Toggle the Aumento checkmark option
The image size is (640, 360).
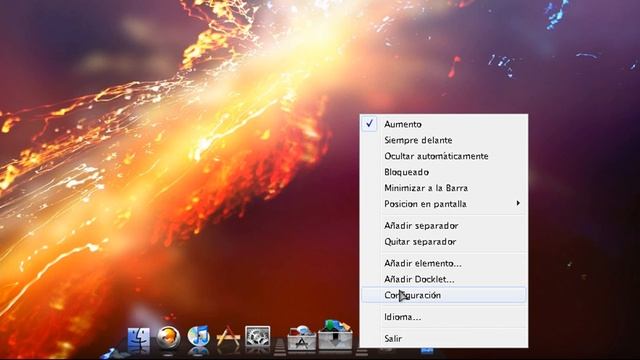click(x=444, y=124)
